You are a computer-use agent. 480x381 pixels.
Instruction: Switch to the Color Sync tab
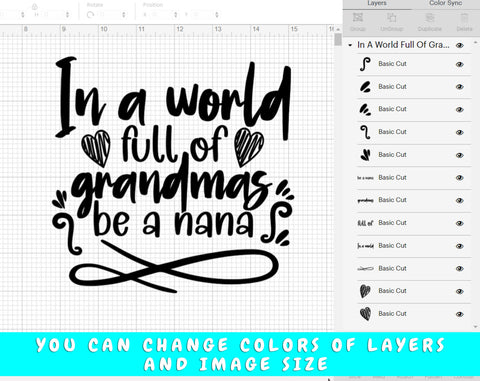[445, 3]
